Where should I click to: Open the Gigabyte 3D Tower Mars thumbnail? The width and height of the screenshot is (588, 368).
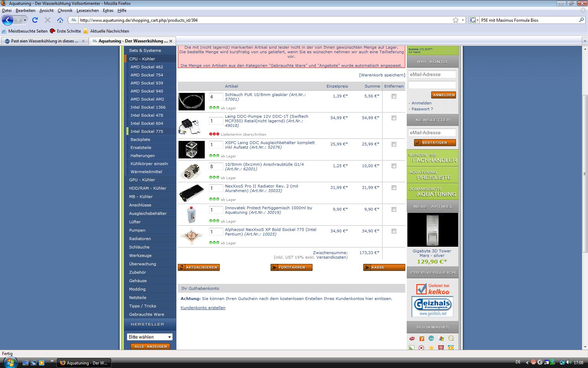(x=433, y=230)
